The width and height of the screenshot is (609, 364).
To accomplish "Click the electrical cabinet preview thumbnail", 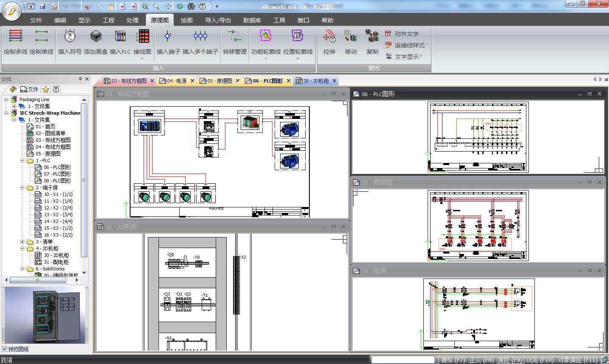I will click(45, 315).
